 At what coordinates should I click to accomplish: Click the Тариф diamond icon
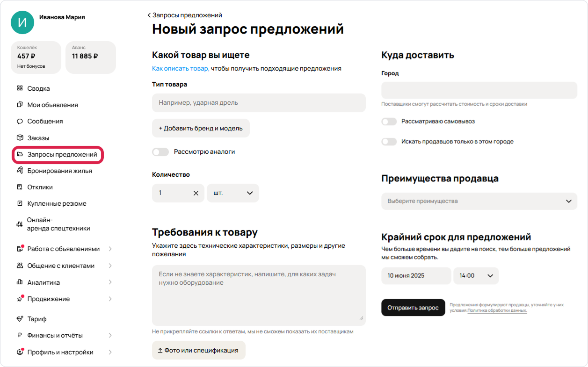(20, 319)
